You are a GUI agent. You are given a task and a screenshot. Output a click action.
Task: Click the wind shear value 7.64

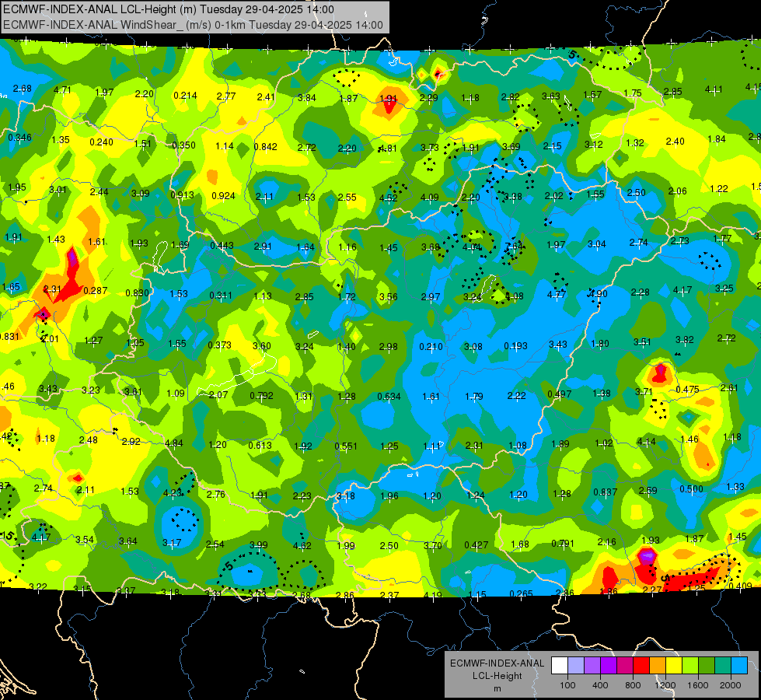pyautogui.click(x=514, y=246)
